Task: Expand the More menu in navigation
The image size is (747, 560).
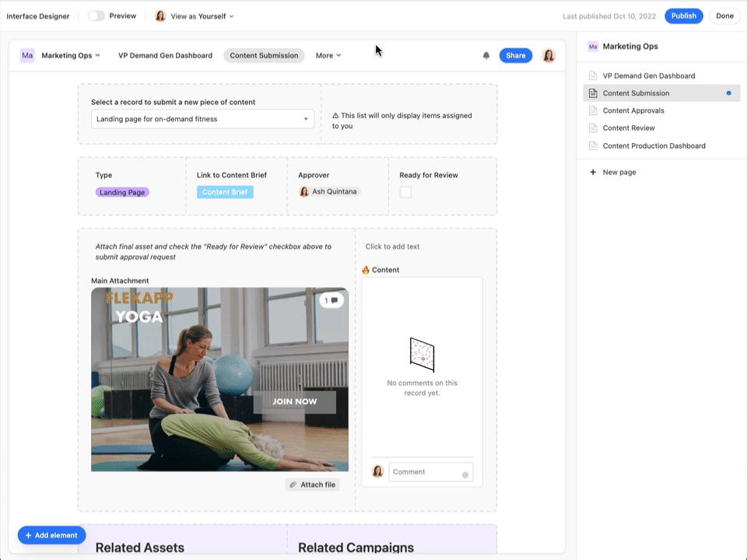Action: click(x=328, y=55)
